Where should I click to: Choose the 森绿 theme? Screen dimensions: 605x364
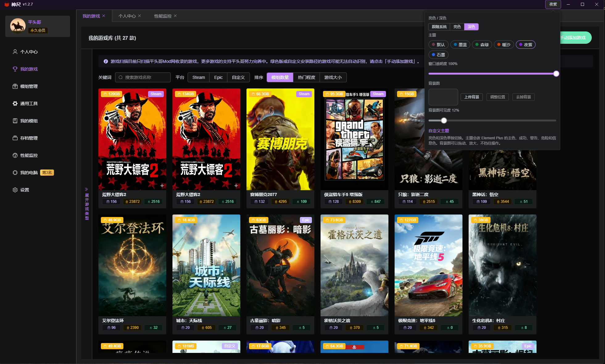(482, 45)
